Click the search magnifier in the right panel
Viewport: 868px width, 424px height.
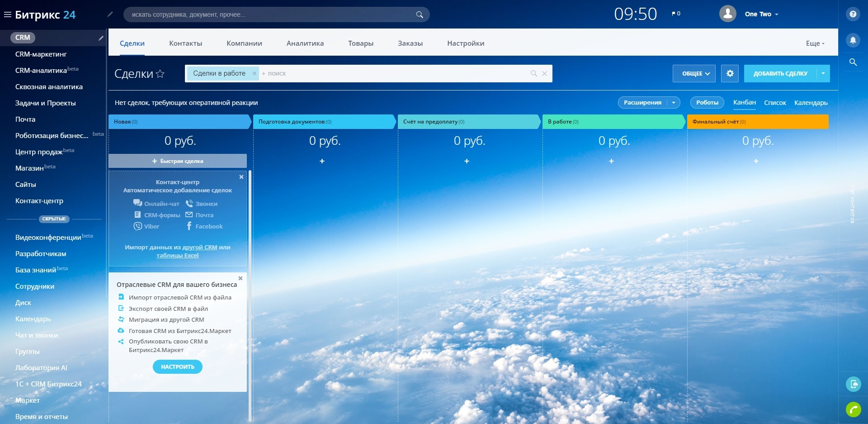853,62
